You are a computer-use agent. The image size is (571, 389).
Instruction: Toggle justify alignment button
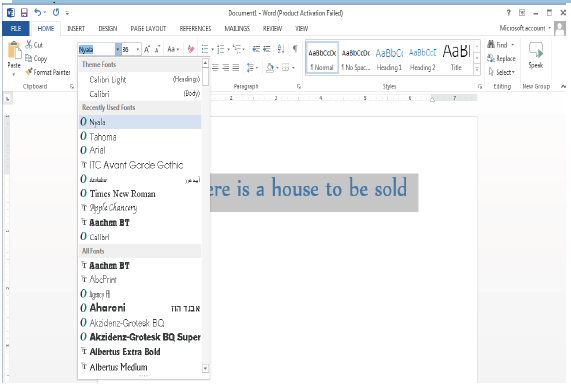pos(236,68)
